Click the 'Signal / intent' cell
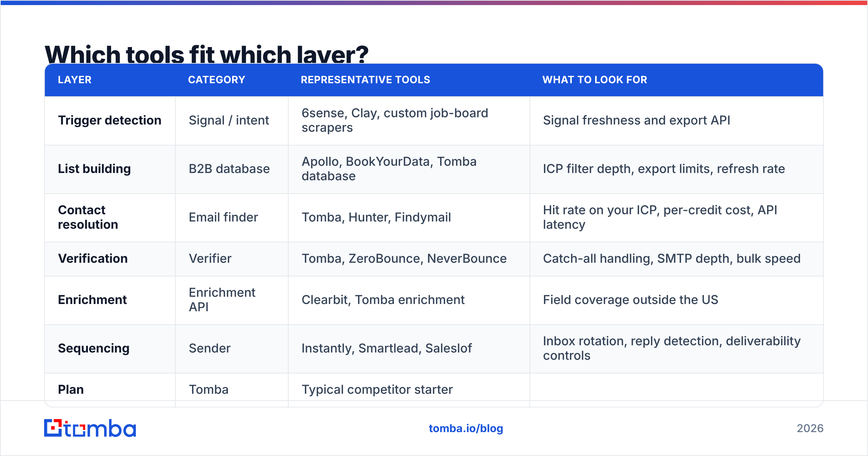 pos(232,121)
